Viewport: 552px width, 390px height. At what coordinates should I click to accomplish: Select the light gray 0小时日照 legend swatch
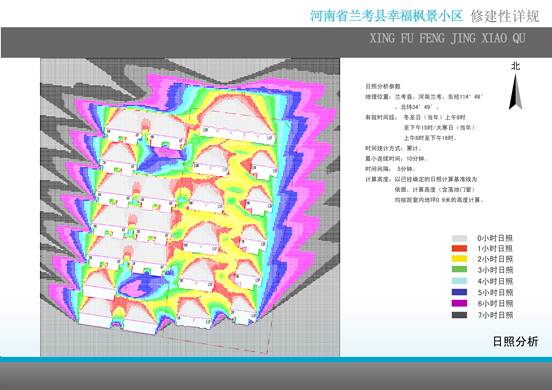point(459,238)
